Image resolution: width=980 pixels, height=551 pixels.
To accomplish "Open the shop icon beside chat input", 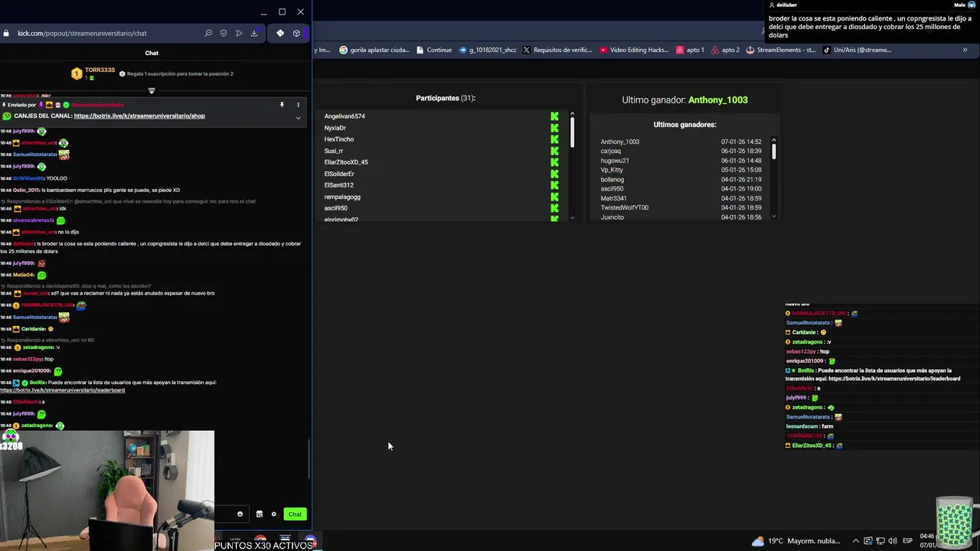I will 259,514.
